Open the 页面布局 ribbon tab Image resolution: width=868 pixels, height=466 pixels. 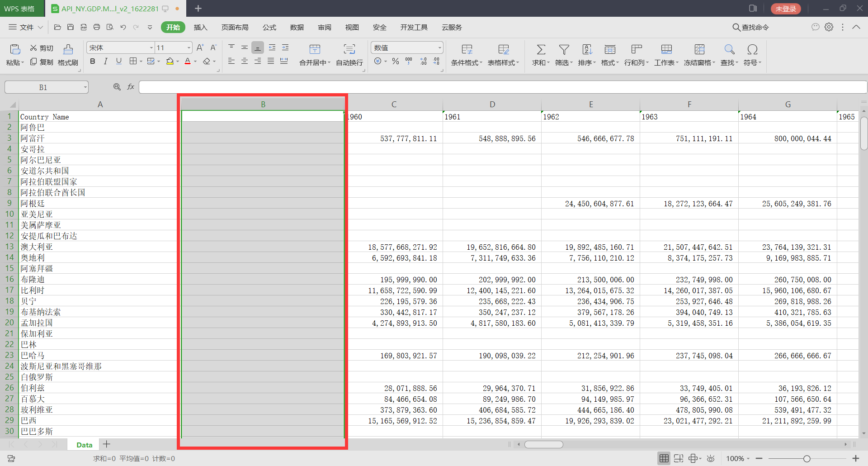[x=235, y=27]
